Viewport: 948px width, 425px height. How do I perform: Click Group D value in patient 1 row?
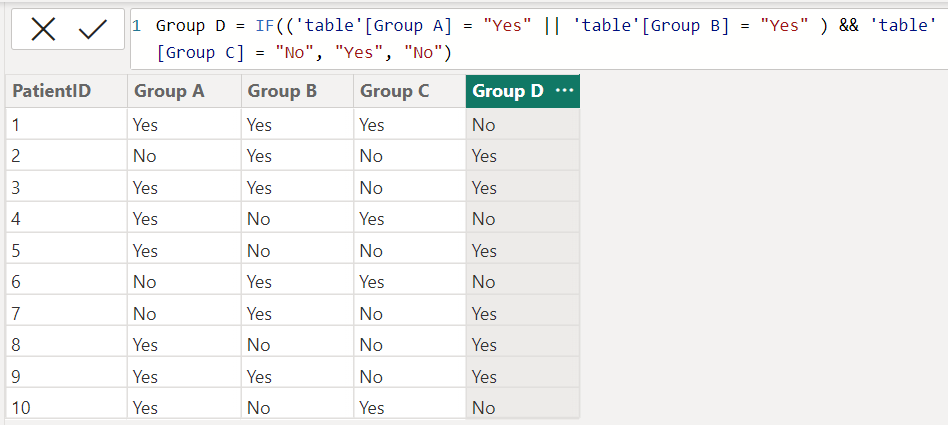point(523,125)
